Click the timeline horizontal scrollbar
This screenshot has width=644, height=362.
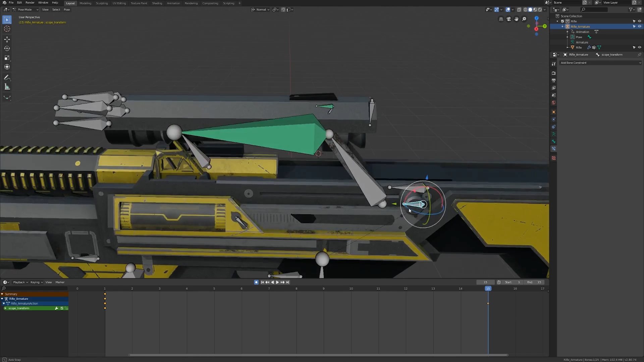click(318, 355)
